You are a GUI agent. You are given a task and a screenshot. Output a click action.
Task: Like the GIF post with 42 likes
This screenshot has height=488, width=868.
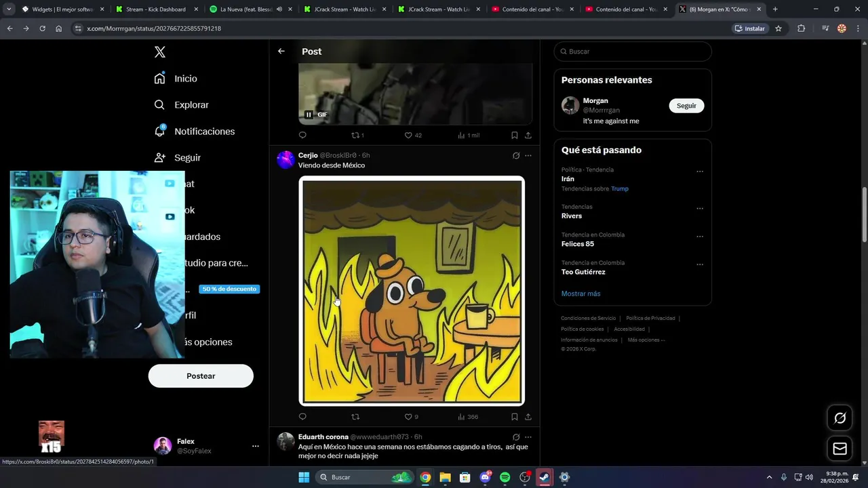coord(413,136)
